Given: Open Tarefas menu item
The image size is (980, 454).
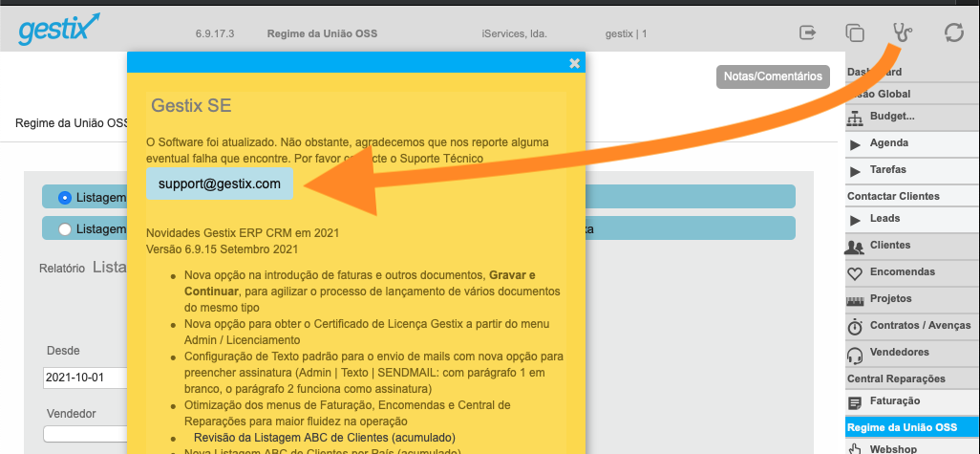Looking at the screenshot, I should (x=887, y=169).
